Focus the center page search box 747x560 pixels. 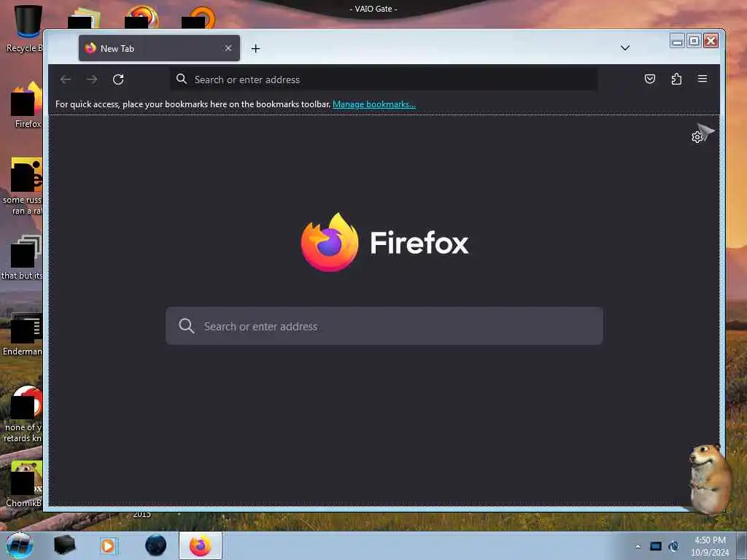click(384, 326)
